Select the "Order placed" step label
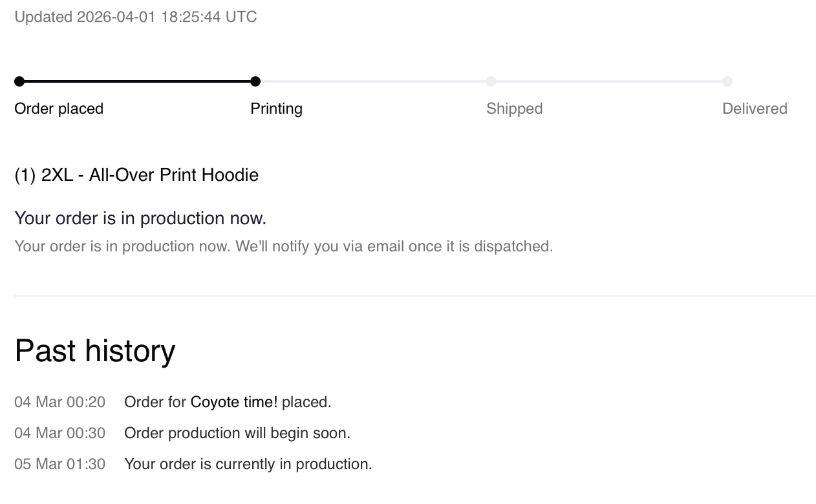Image resolution: width=816 pixels, height=504 pixels. tap(59, 109)
